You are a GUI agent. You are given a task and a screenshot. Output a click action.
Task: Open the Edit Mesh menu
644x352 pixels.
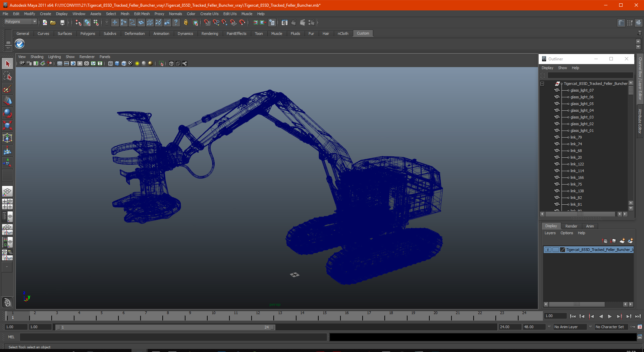pyautogui.click(x=142, y=14)
